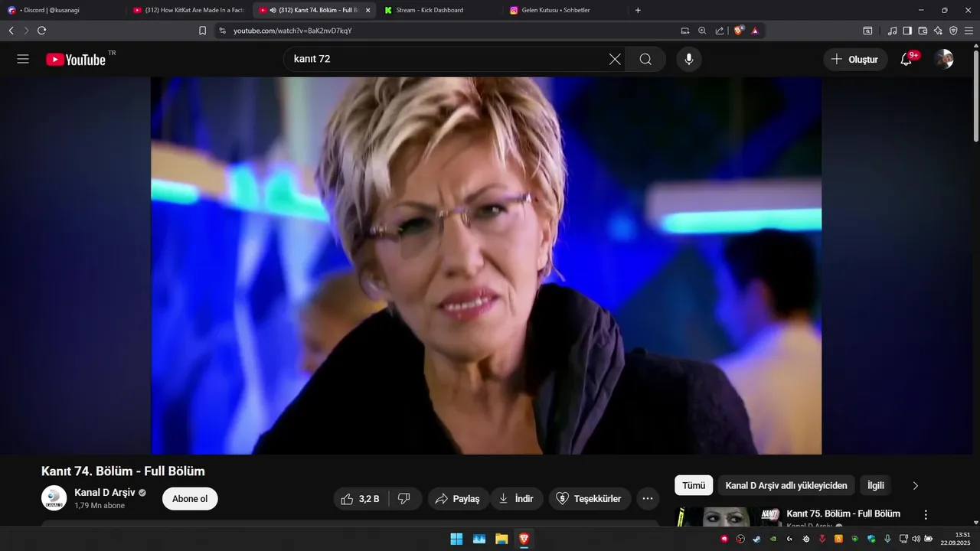The width and height of the screenshot is (980, 551).
Task: Open the Kanal D Arşiv channel avatar
Action: pos(54,498)
